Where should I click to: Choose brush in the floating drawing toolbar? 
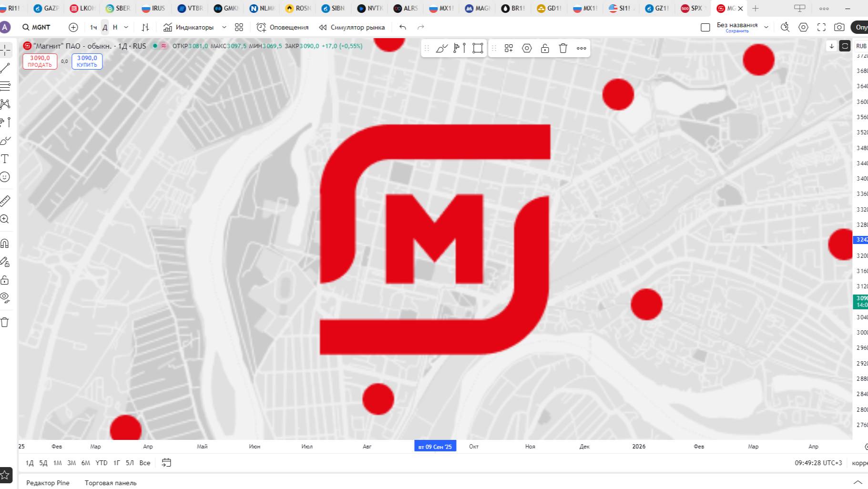click(x=442, y=48)
